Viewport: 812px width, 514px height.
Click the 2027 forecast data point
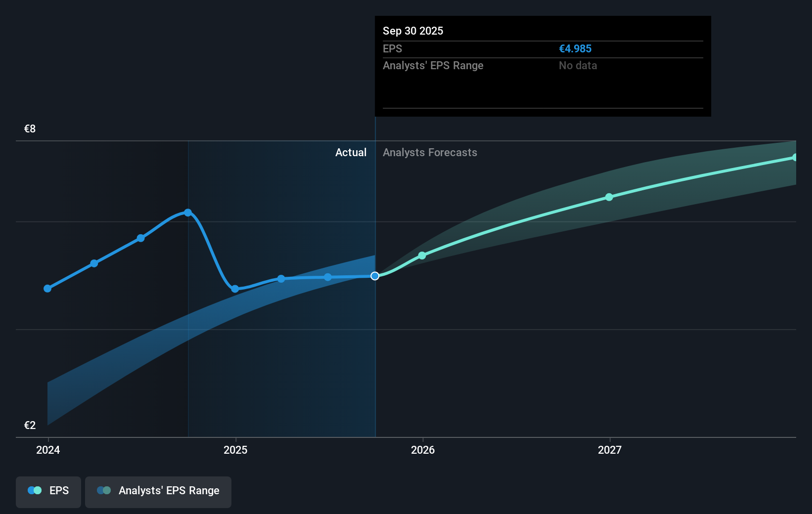tap(609, 197)
